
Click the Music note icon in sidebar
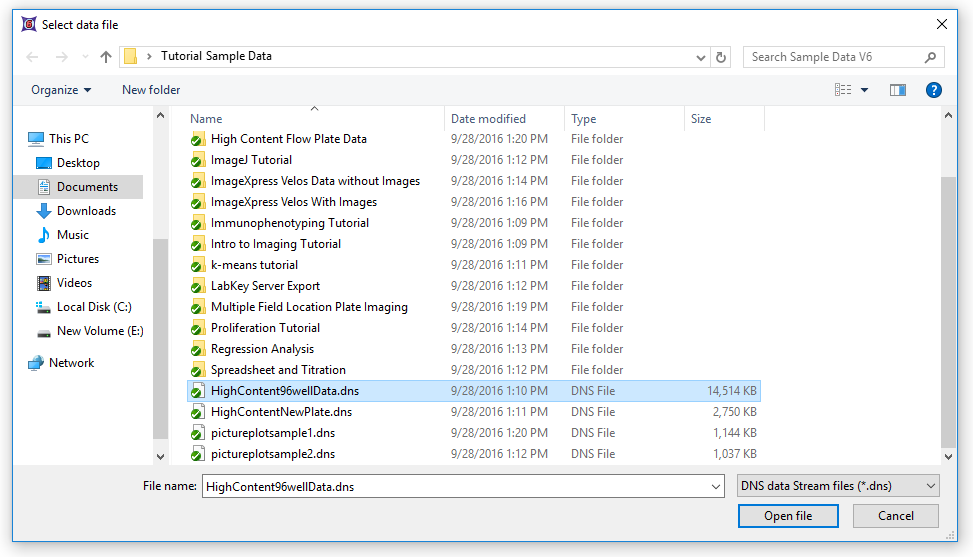[44, 235]
